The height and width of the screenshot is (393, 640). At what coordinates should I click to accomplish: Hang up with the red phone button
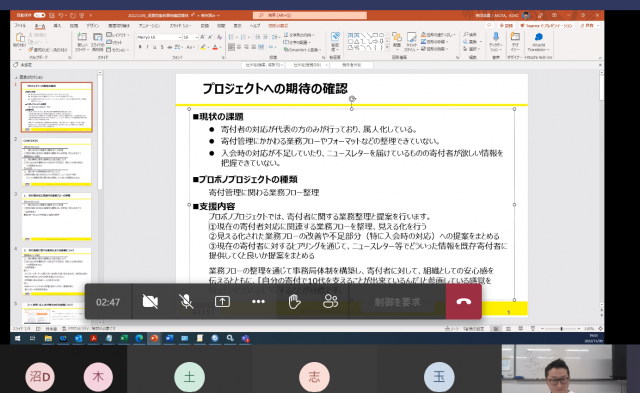click(x=464, y=302)
